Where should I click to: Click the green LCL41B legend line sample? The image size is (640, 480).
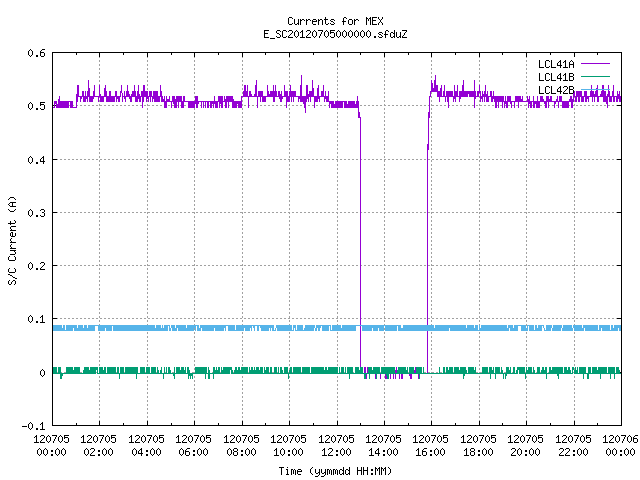595,76
